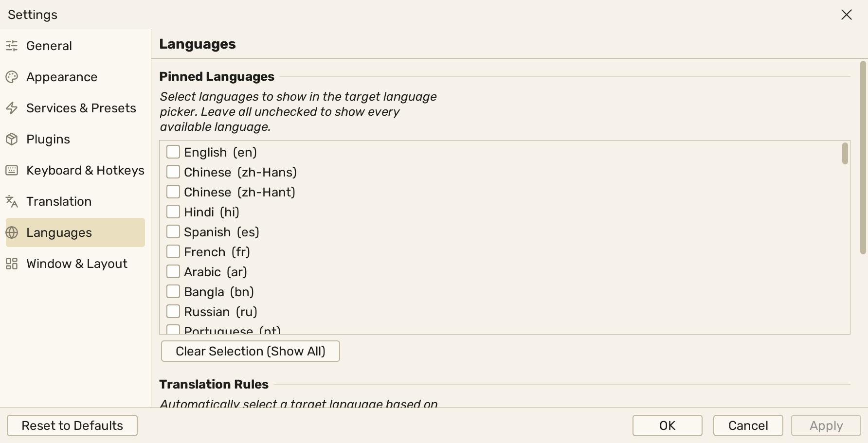This screenshot has height=443, width=868.
Task: Click the Cancel button
Action: 748,425
